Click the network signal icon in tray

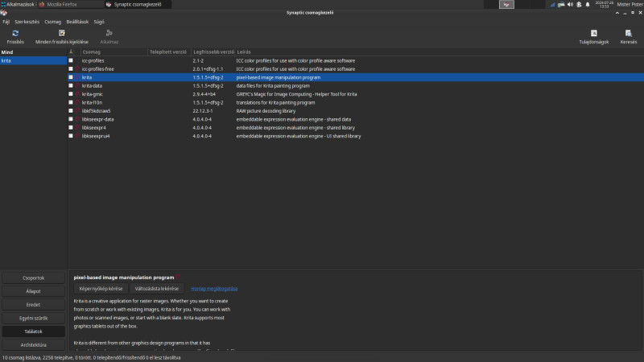coord(552,5)
